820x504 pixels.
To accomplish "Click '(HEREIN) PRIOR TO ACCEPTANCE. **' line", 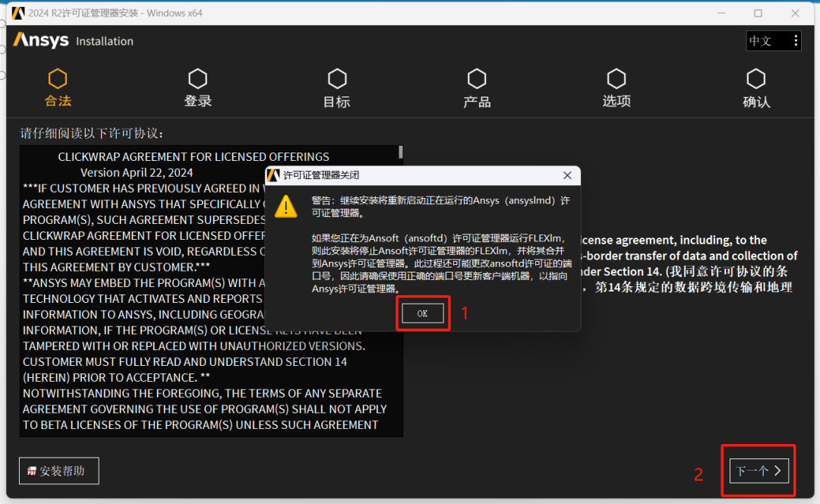I will coord(116,377).
